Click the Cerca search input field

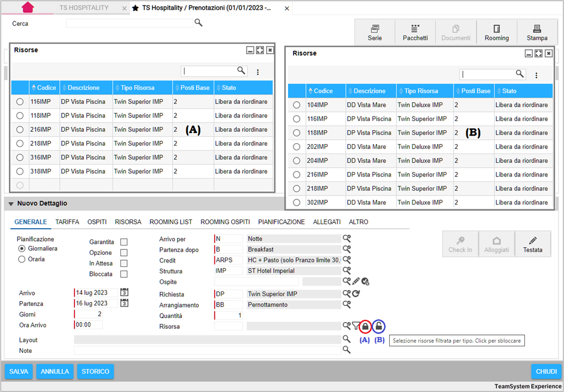pos(130,23)
